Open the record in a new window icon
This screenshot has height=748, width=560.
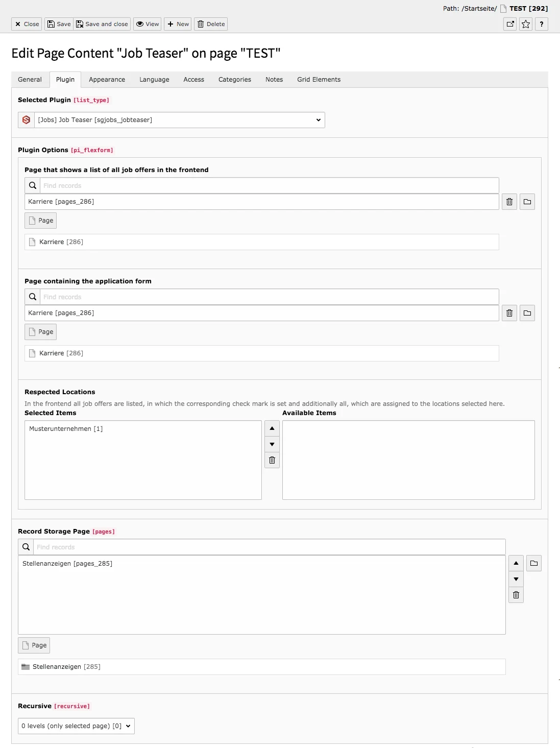(510, 24)
